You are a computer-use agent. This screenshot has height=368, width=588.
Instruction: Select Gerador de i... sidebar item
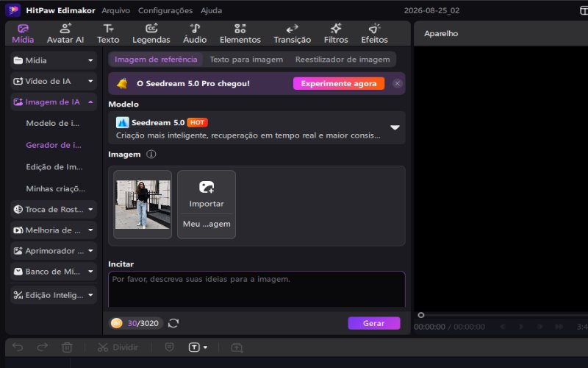point(54,145)
